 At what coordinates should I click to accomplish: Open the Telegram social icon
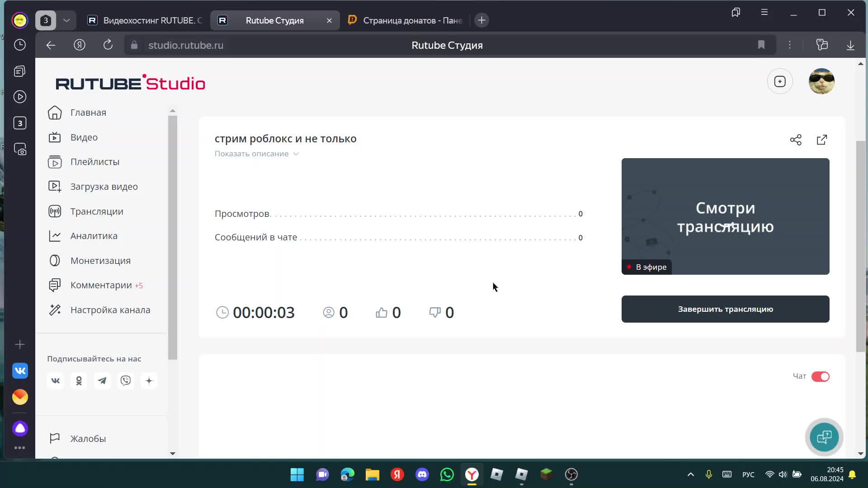[x=102, y=381]
